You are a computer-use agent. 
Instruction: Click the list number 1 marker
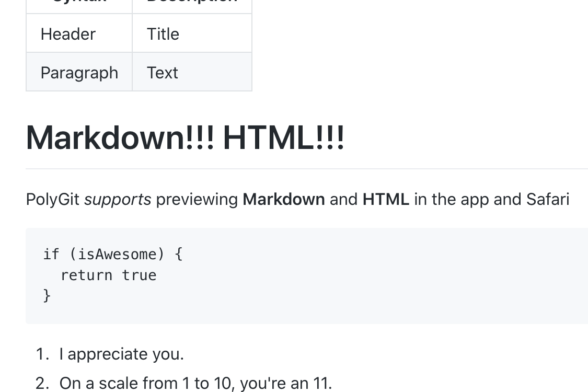pos(42,354)
